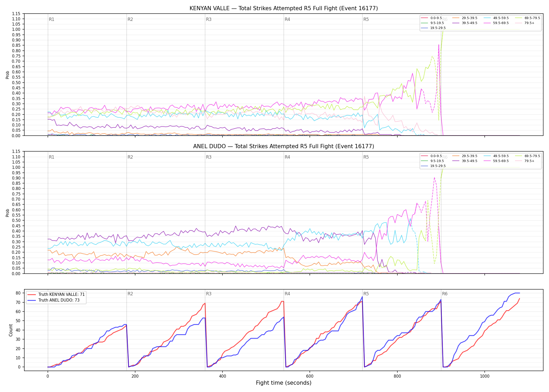Select '49.5-59.5' in ANEL DUDO legend
549x392 pixels.
501,156
